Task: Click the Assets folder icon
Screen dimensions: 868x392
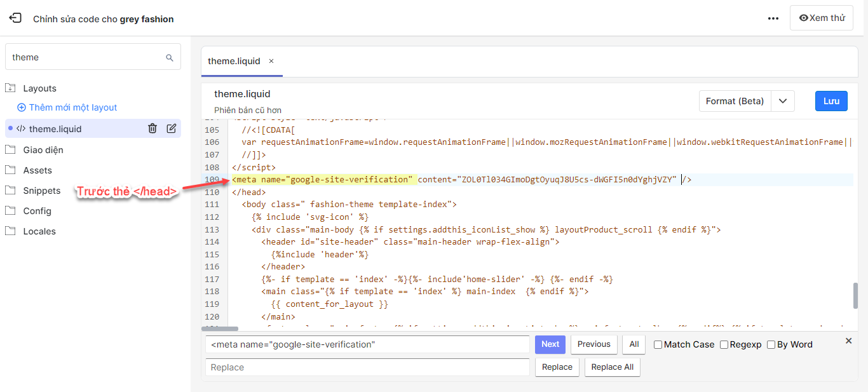Action: point(10,170)
